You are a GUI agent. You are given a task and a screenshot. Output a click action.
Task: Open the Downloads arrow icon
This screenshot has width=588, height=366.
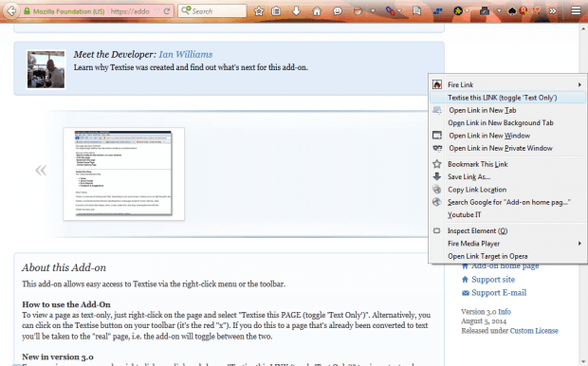296,11
